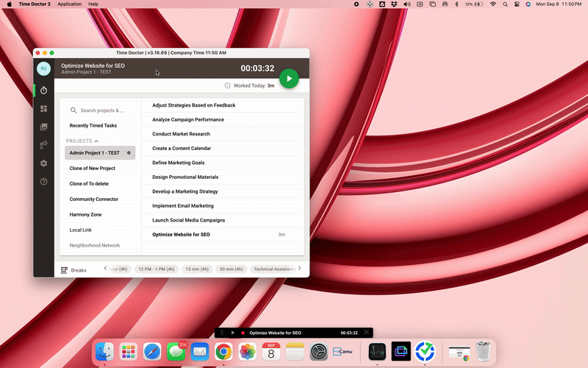Open Finder from the Dock

point(104,352)
